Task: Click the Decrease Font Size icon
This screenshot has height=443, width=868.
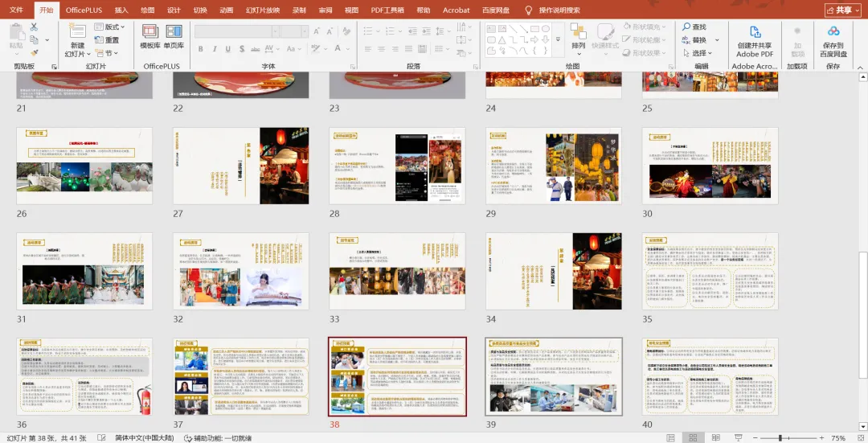Action: (330, 31)
